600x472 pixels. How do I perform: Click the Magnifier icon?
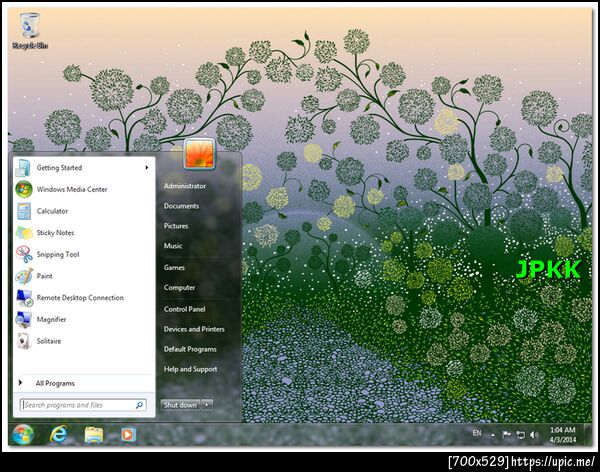[24, 319]
